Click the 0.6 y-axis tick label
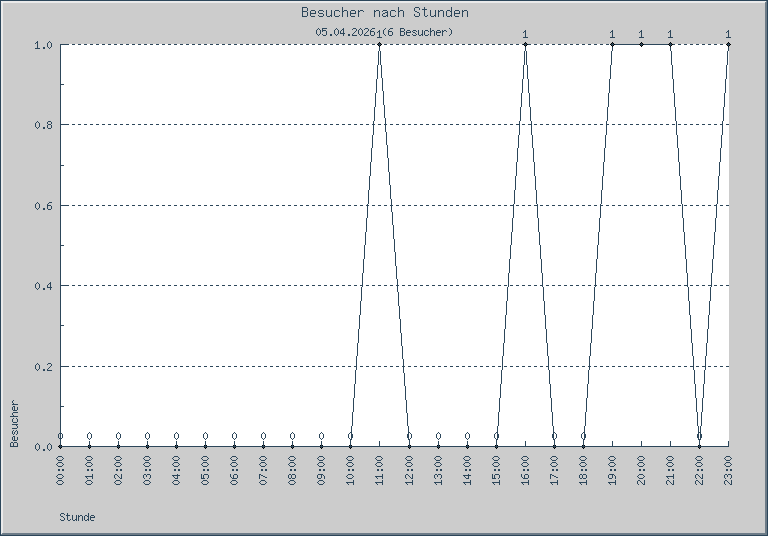 click(43, 206)
